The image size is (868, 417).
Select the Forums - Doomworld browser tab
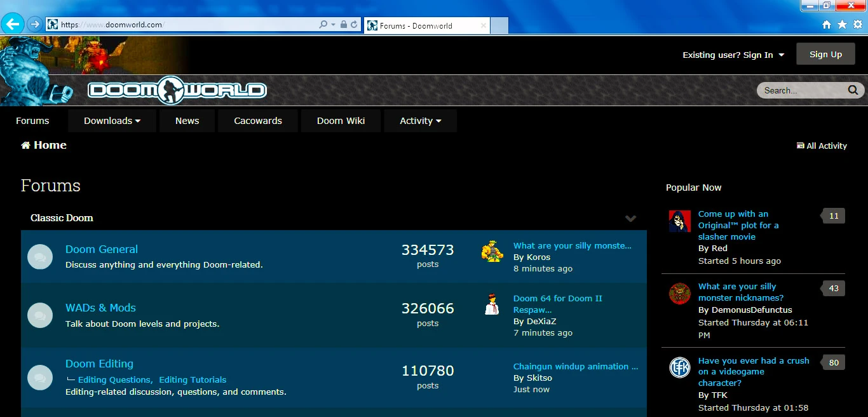426,25
